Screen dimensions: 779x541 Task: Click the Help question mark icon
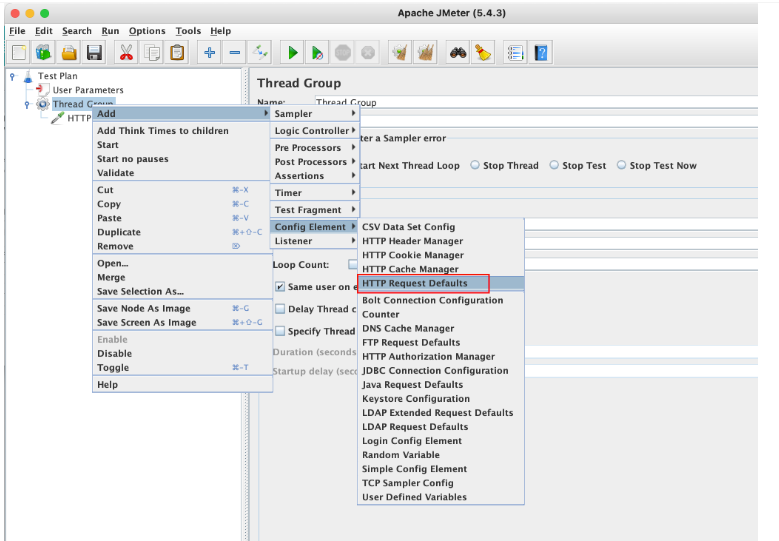tap(541, 52)
